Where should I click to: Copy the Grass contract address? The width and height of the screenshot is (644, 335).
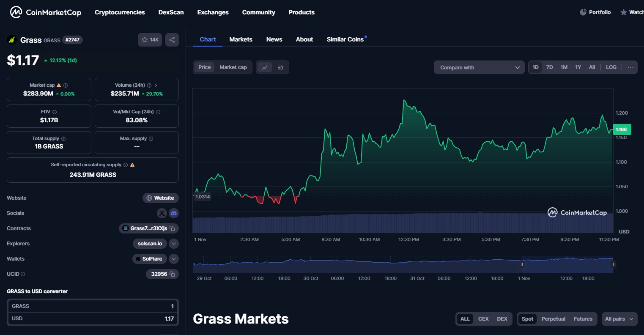pyautogui.click(x=172, y=228)
